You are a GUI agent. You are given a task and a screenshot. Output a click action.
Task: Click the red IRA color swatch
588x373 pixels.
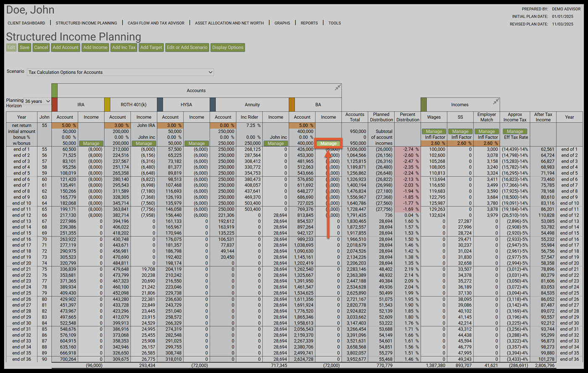(54, 104)
